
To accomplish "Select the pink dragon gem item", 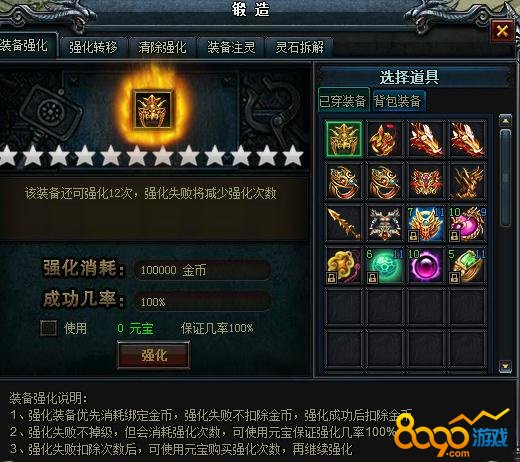I will (x=467, y=223).
